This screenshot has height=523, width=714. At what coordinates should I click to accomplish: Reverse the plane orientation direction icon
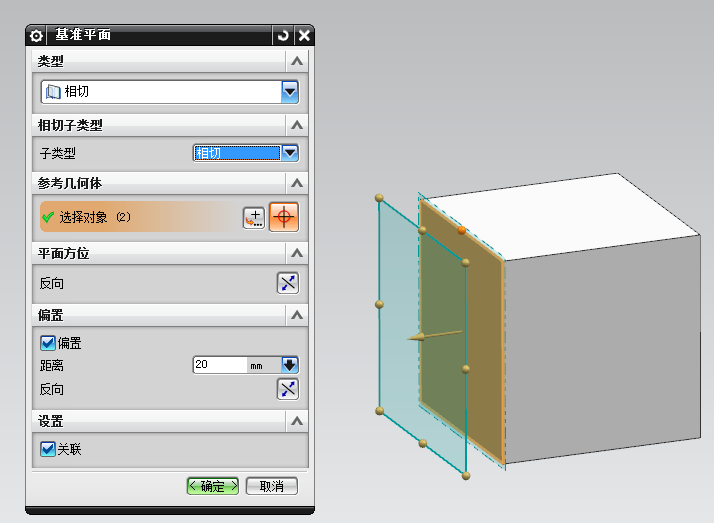(288, 283)
